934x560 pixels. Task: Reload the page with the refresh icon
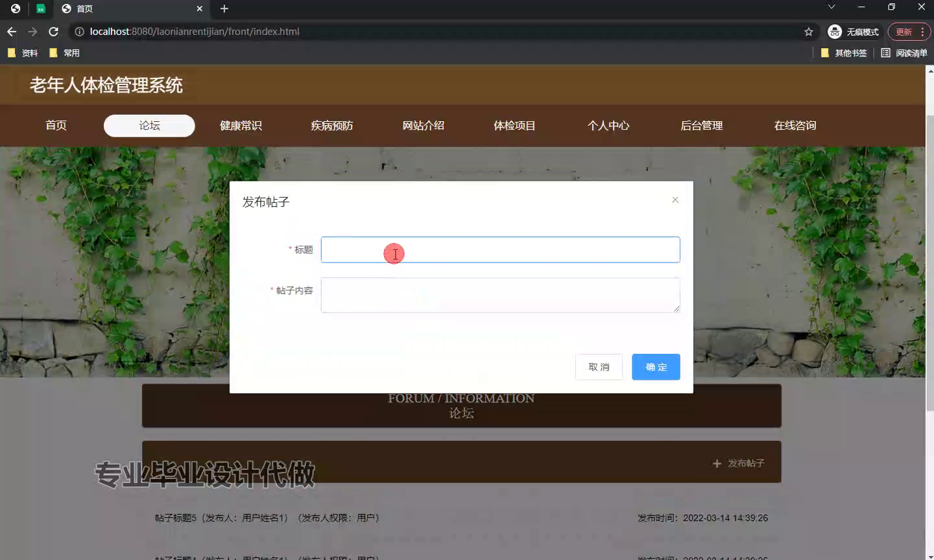coord(54,31)
